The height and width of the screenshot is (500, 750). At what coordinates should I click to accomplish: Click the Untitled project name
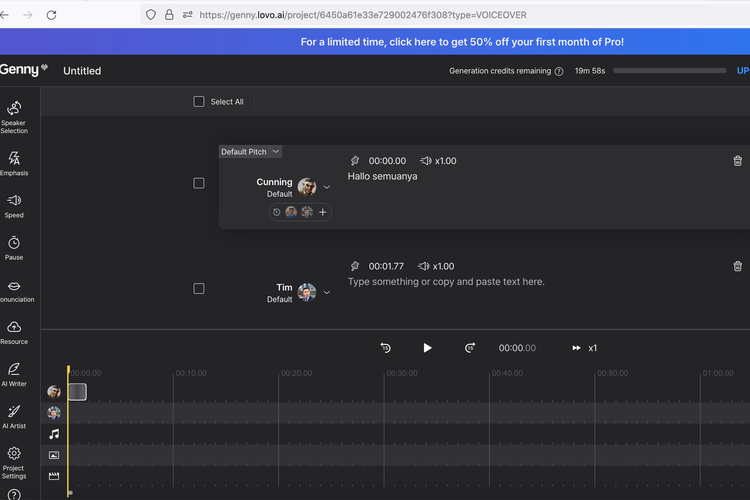(x=82, y=71)
